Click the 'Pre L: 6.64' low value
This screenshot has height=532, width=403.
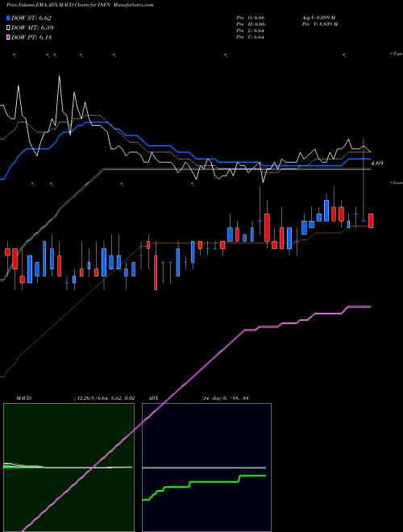pyautogui.click(x=251, y=31)
